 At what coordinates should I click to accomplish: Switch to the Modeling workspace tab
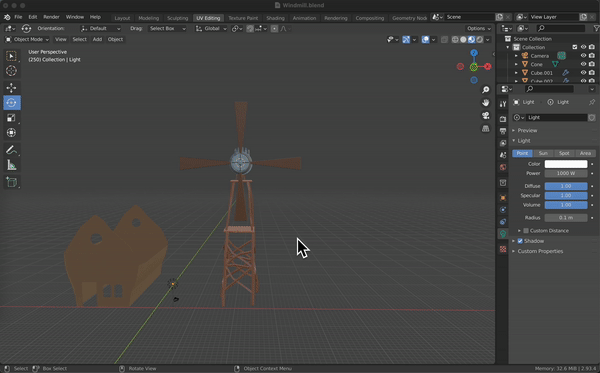(148, 18)
